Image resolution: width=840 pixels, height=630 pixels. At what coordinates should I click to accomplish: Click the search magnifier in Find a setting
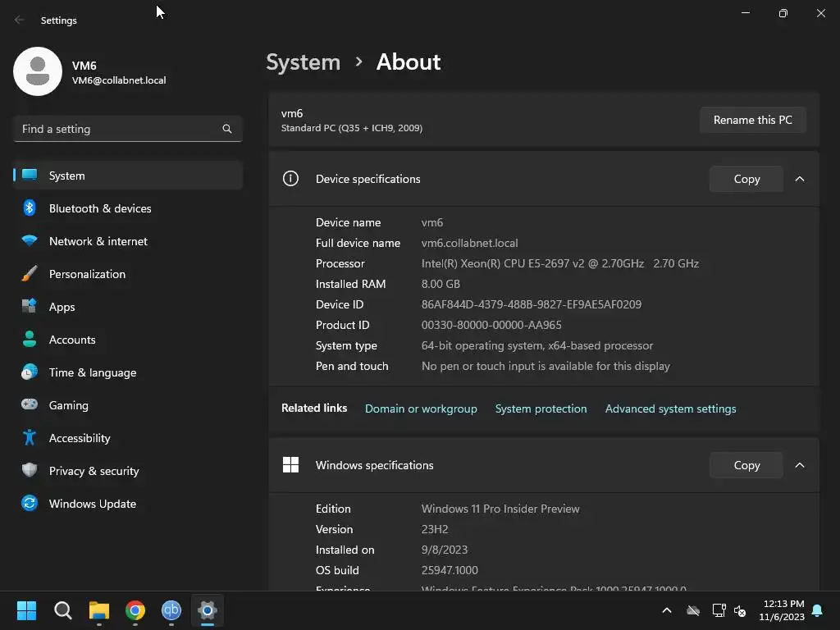[x=227, y=129]
